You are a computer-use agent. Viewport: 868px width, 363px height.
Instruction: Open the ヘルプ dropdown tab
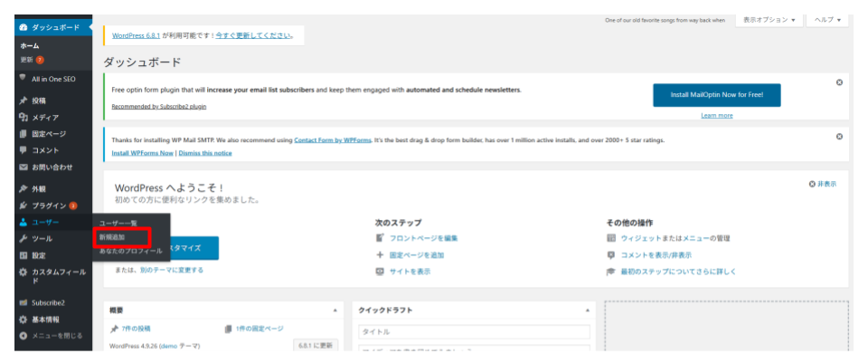pos(827,19)
